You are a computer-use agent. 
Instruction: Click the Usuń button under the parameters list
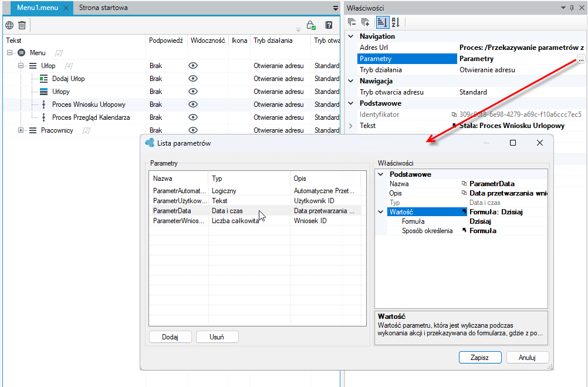(x=217, y=336)
